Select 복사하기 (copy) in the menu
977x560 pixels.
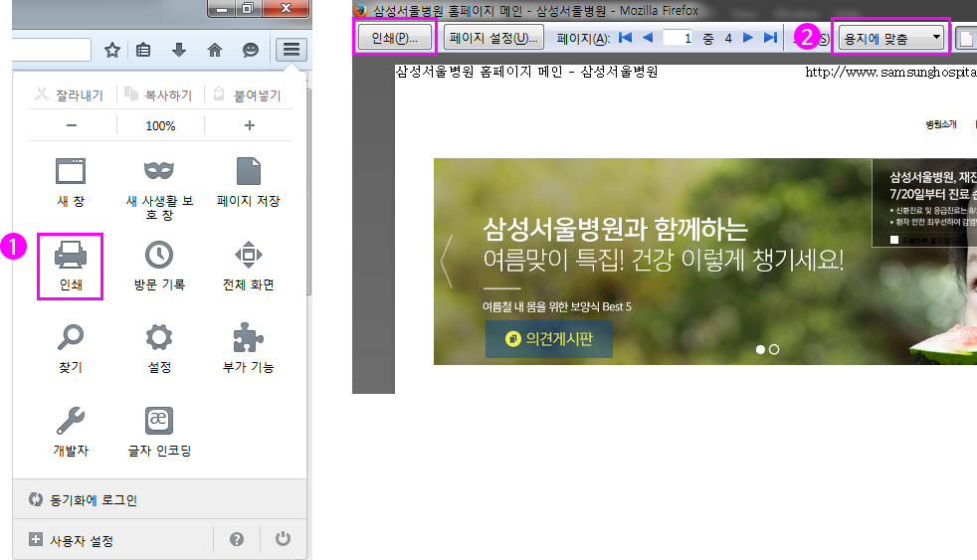158,94
